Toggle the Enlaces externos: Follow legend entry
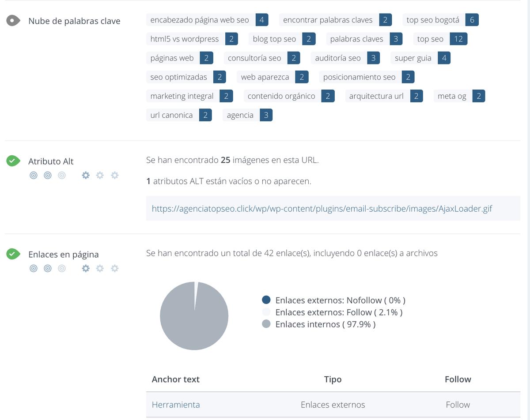 [x=338, y=312]
